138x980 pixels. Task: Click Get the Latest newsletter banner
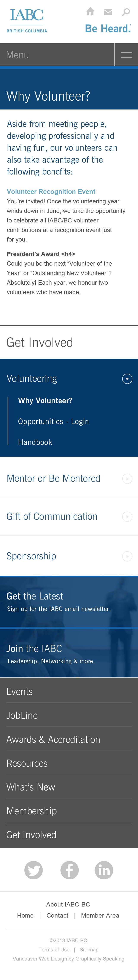pyautogui.click(x=69, y=602)
